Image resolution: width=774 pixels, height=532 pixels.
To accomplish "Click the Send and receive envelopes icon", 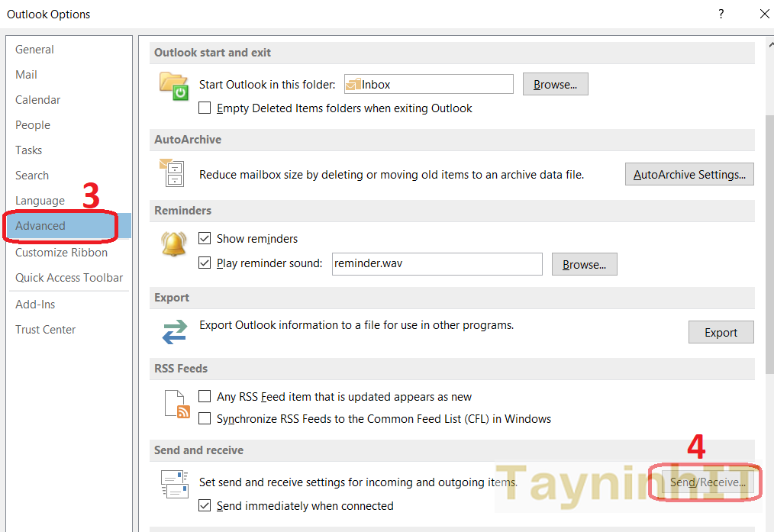I will [x=174, y=485].
